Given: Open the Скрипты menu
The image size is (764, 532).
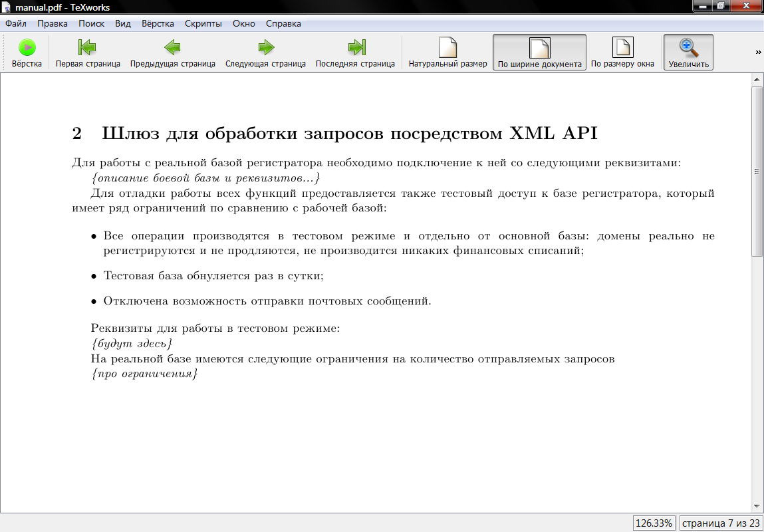Looking at the screenshot, I should point(203,23).
